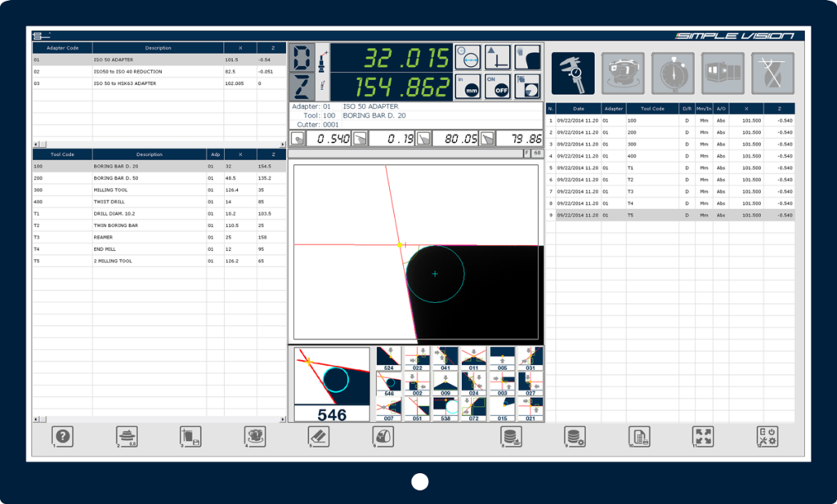
Task: Open the stopwatch gauge mode icon
Action: pos(673,74)
